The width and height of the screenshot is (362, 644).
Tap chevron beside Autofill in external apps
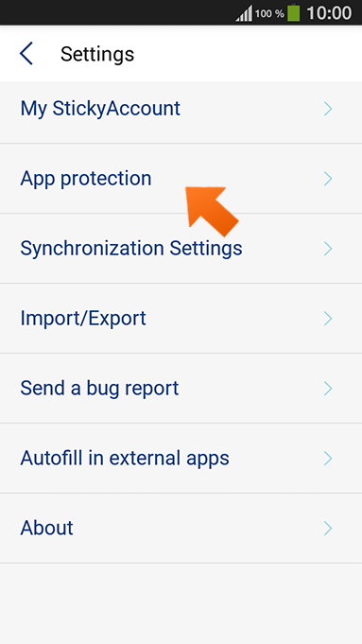[328, 458]
